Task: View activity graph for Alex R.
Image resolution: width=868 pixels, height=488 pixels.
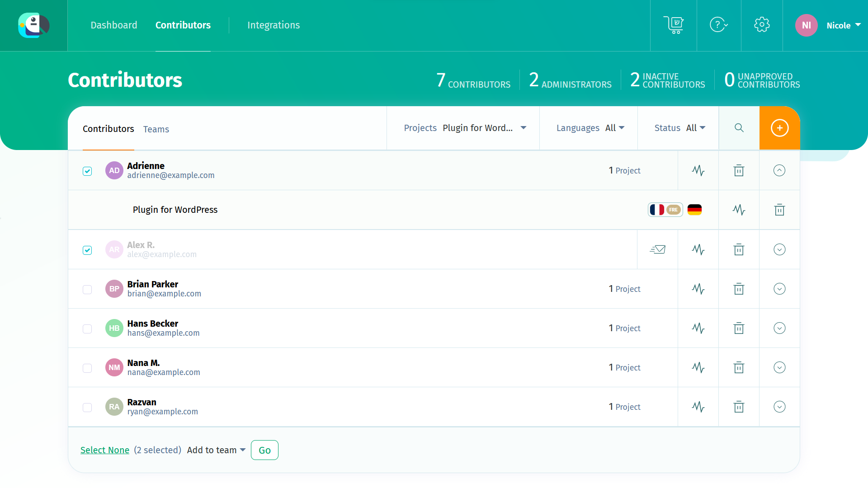Action: pos(698,249)
